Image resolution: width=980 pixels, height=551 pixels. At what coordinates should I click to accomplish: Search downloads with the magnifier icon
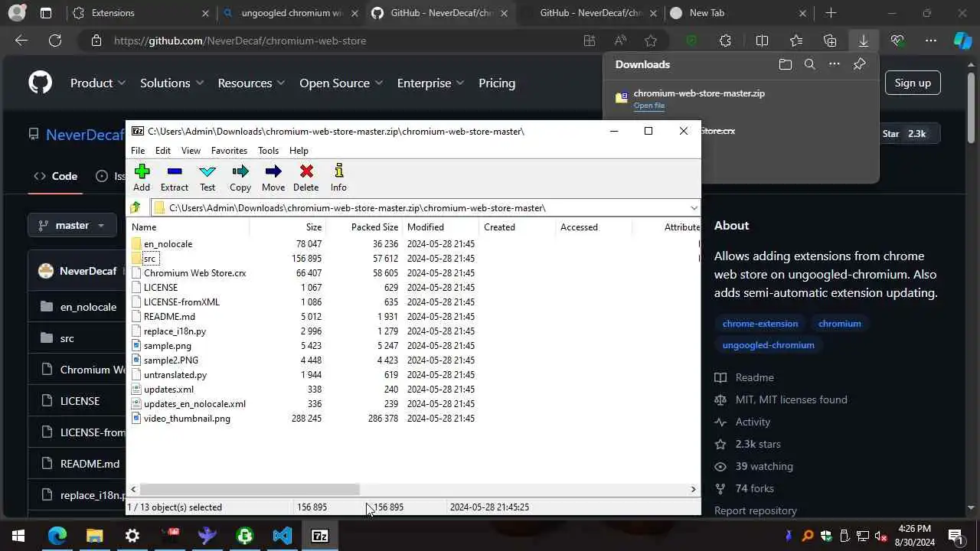tap(810, 64)
